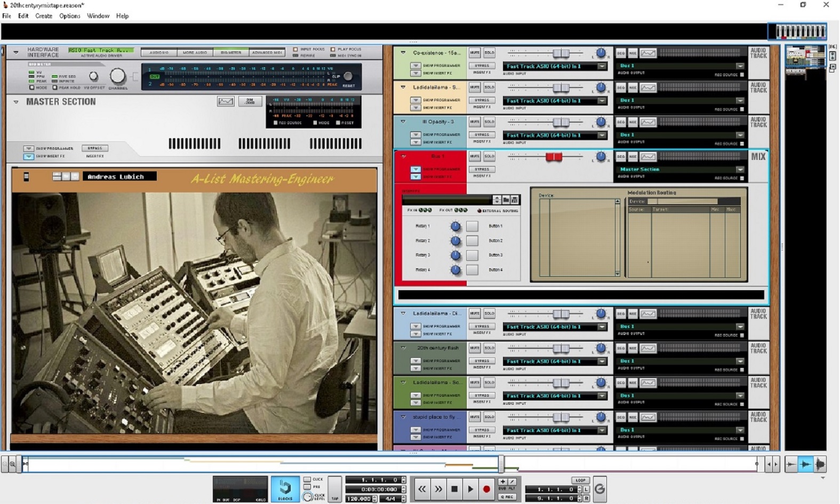
Task: Open audio output dropdown for 20th century flash
Action: [740, 361]
